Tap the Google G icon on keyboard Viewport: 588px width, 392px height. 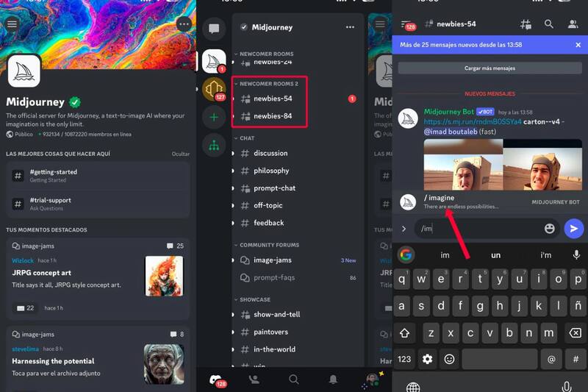(x=406, y=254)
